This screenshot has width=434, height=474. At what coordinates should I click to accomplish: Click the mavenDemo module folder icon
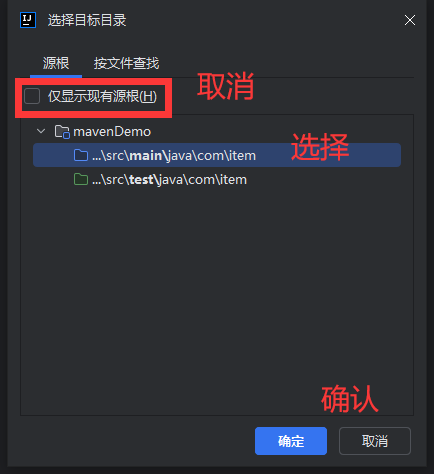pyautogui.click(x=62, y=132)
